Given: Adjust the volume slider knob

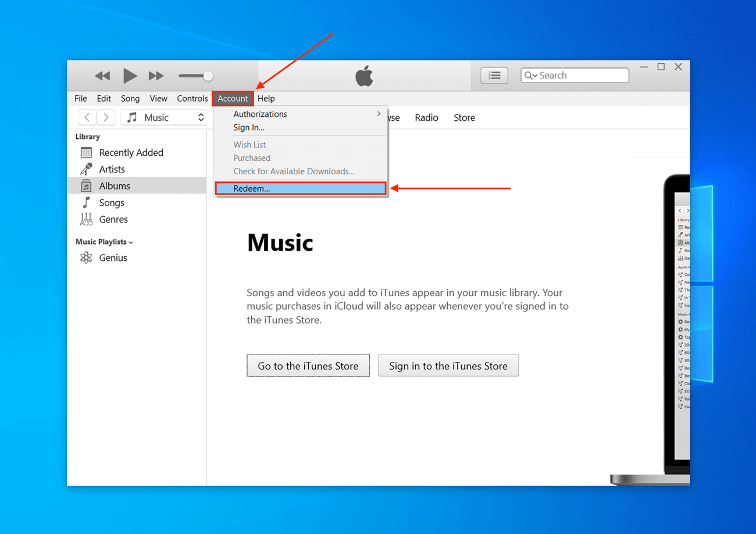Looking at the screenshot, I should coord(208,76).
